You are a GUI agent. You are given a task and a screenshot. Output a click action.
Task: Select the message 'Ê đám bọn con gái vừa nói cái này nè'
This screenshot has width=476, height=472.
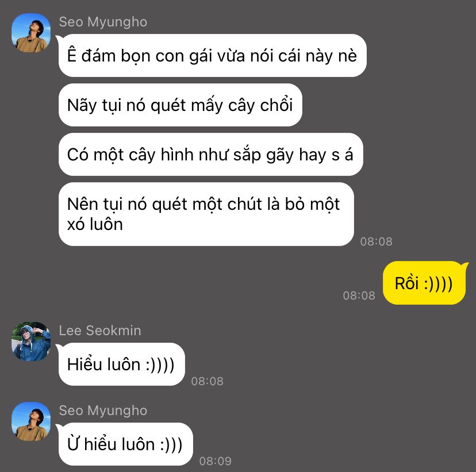(x=212, y=56)
